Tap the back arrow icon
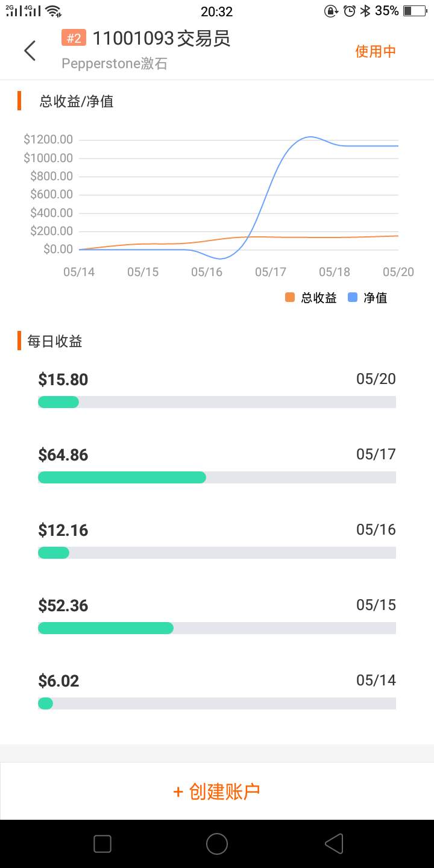 tap(30, 51)
